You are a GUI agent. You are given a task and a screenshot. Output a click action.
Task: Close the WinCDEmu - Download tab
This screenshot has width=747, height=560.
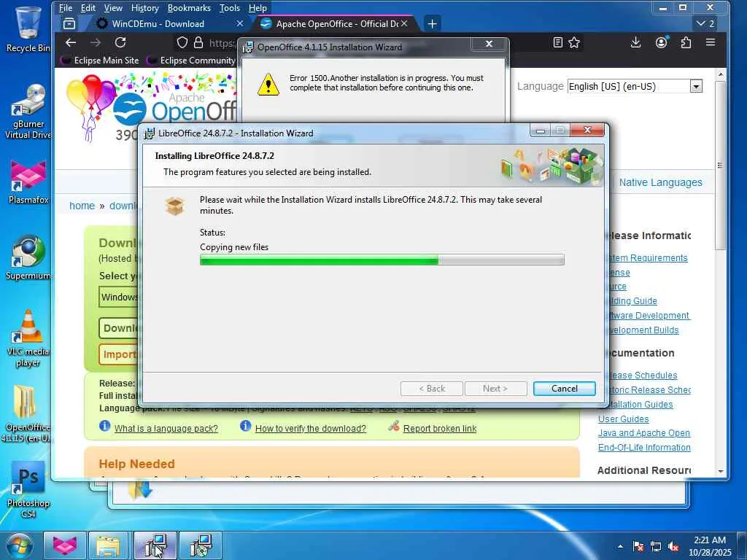(239, 23)
